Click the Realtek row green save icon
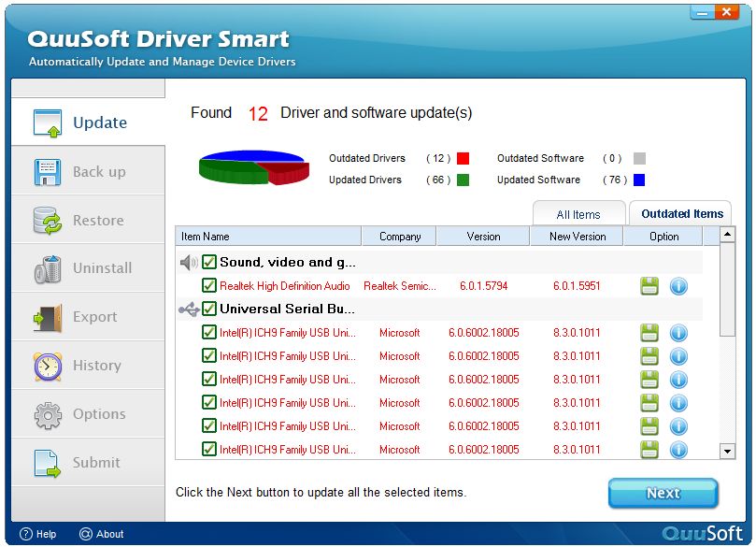756x547 pixels. 649,286
